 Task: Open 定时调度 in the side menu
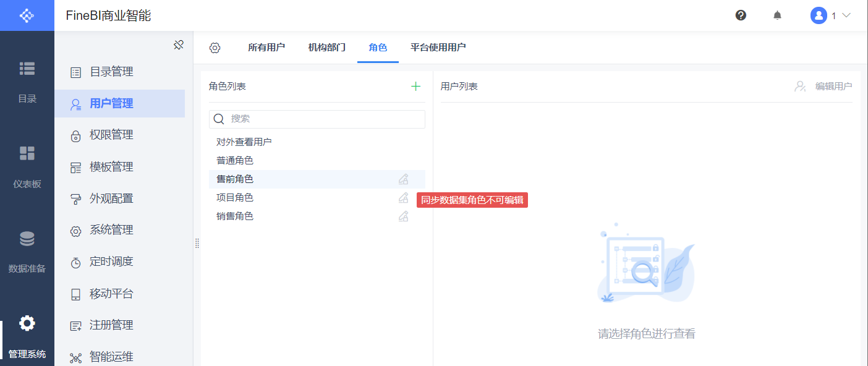[x=111, y=262]
